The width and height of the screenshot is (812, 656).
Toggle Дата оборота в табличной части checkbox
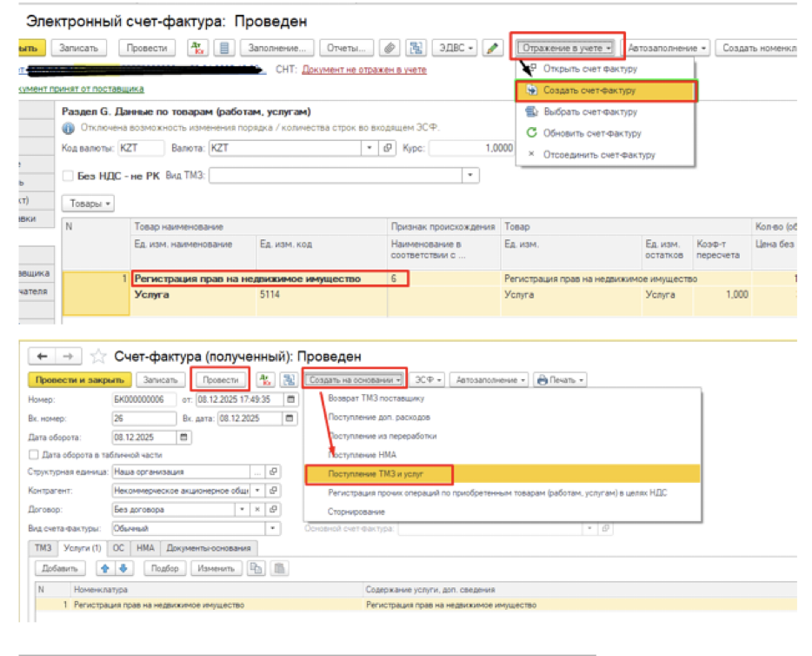pyautogui.click(x=34, y=454)
